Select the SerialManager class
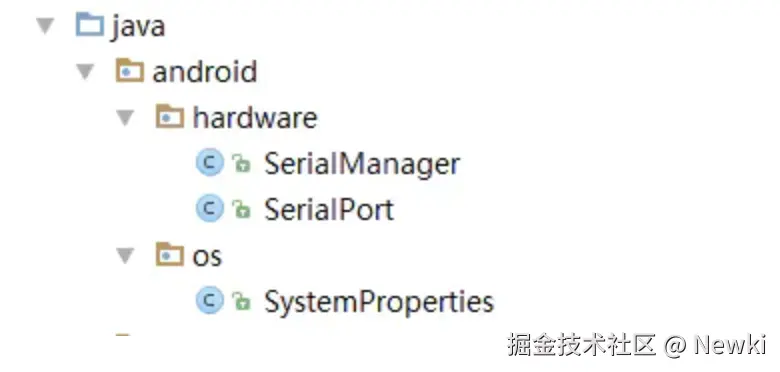The image size is (780, 372). [x=362, y=164]
